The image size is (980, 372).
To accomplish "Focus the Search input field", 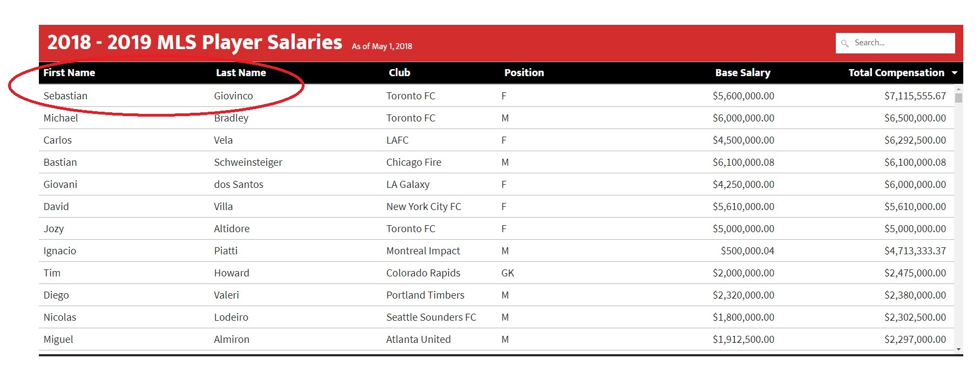I will point(895,43).
